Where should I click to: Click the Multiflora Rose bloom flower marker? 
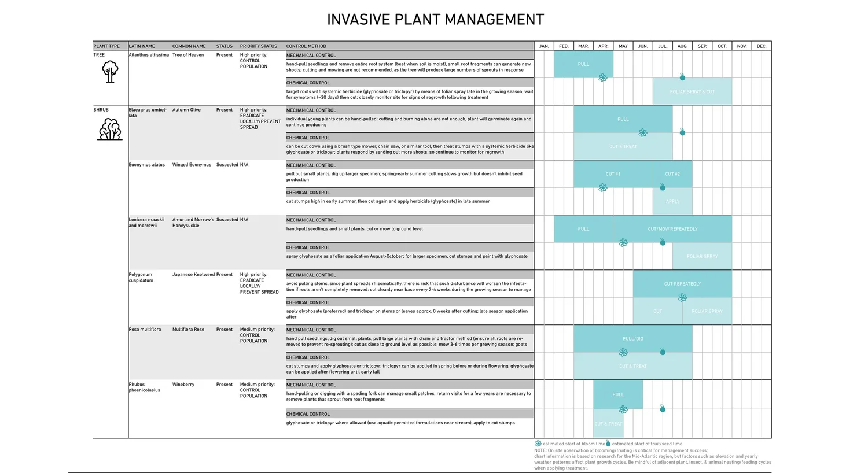pyautogui.click(x=623, y=352)
